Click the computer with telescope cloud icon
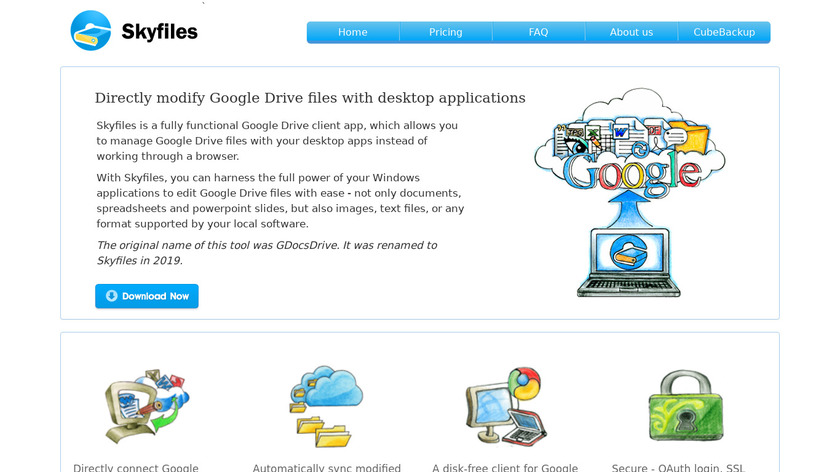The height and width of the screenshot is (472, 840). click(147, 406)
